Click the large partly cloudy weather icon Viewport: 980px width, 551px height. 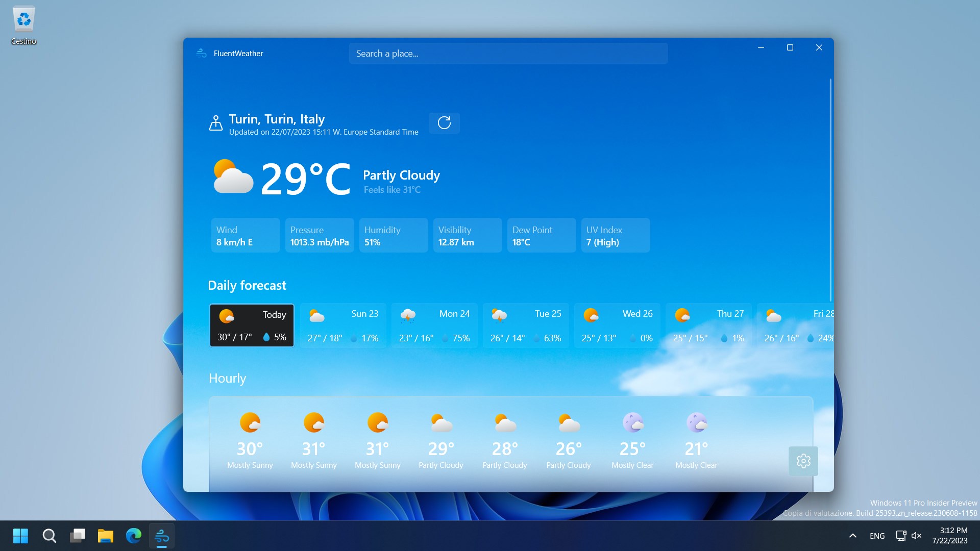233,177
